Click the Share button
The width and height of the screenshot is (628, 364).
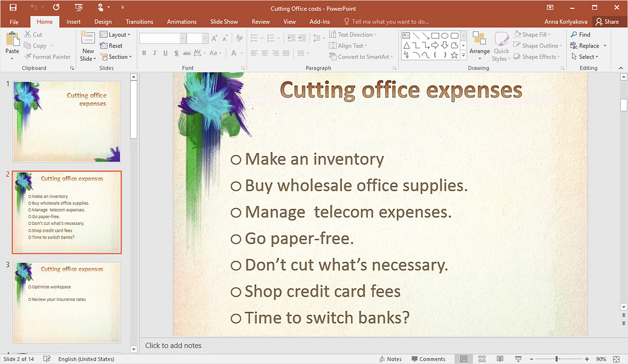[x=607, y=22]
